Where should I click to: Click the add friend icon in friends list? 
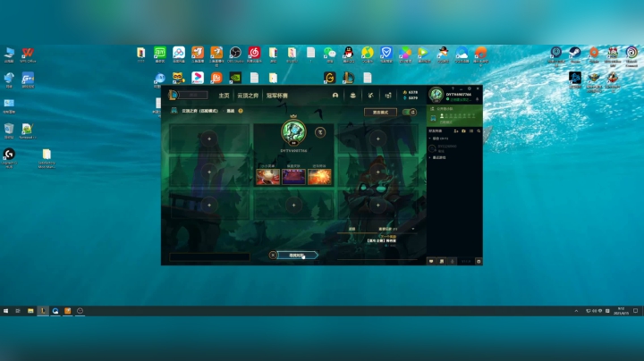(456, 130)
